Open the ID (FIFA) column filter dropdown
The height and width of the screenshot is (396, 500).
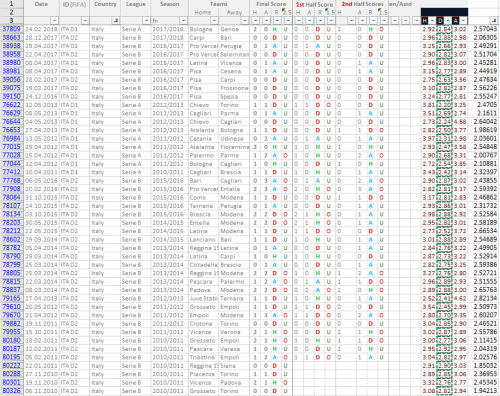click(85, 21)
